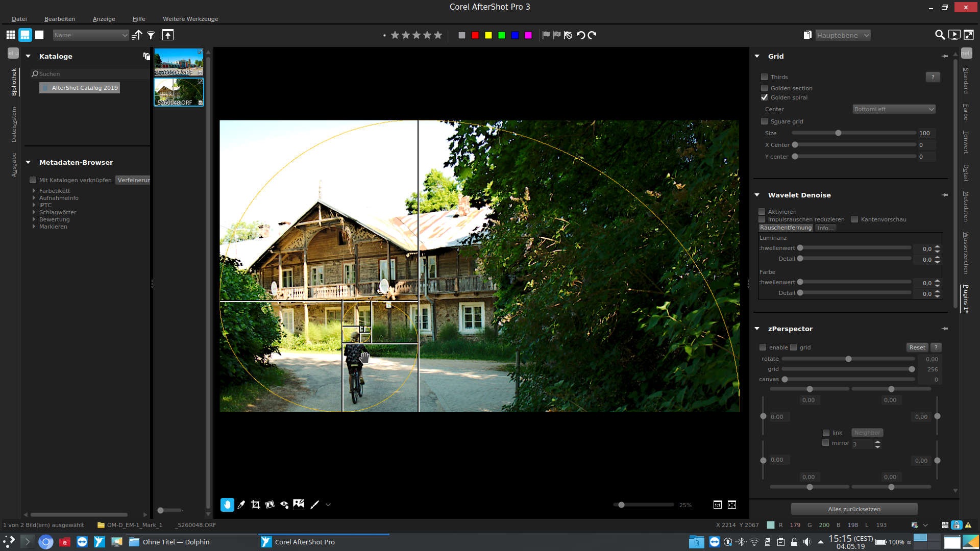Select the brush layer tool
This screenshot has height=551, width=980.
click(x=315, y=505)
